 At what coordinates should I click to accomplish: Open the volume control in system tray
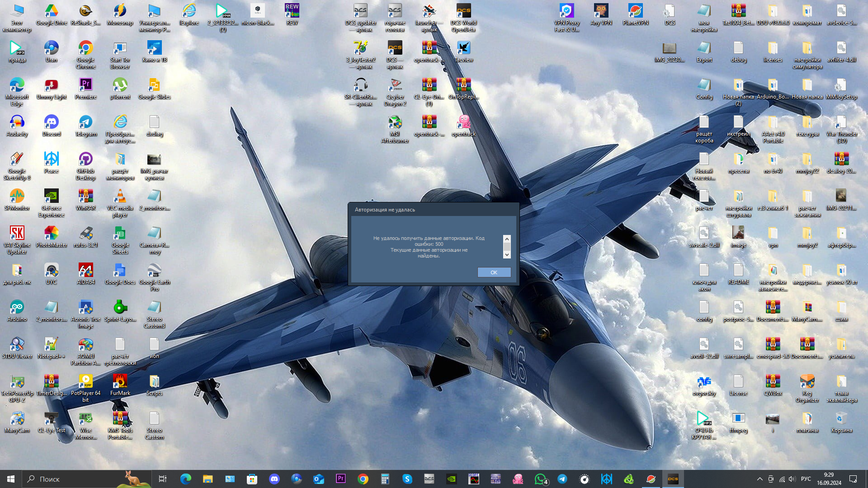pyautogui.click(x=792, y=479)
